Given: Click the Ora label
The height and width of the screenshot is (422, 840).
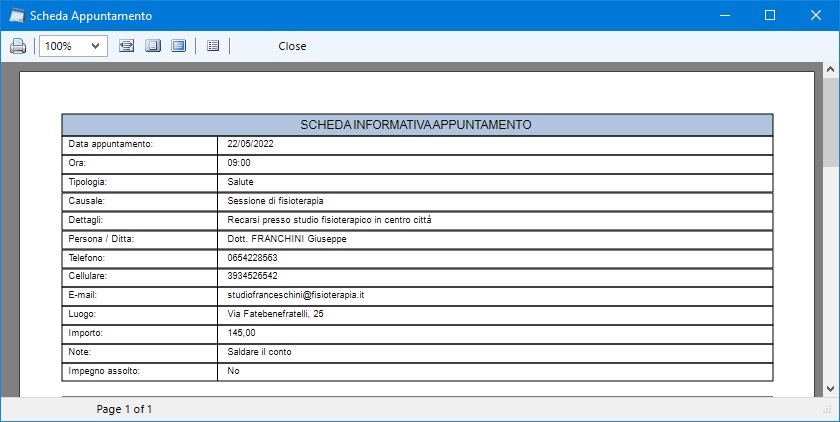Looking at the screenshot, I should tap(77, 163).
